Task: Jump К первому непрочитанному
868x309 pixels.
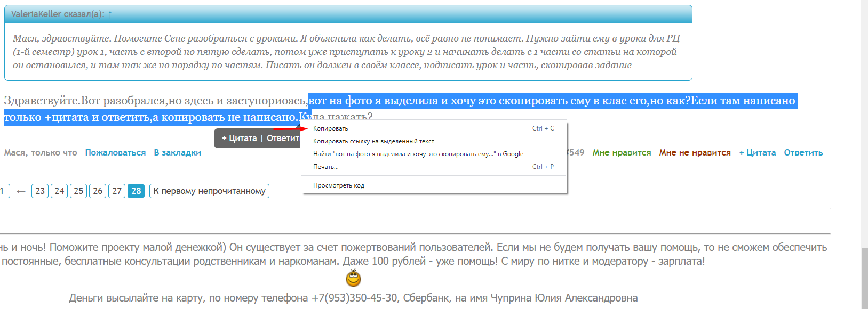Action: tap(209, 191)
